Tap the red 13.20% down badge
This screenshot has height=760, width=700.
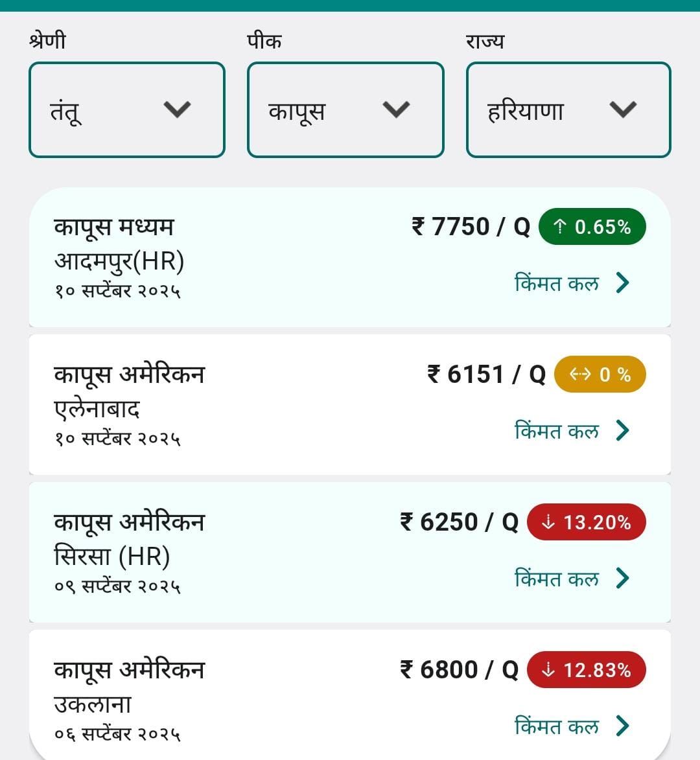click(x=587, y=522)
